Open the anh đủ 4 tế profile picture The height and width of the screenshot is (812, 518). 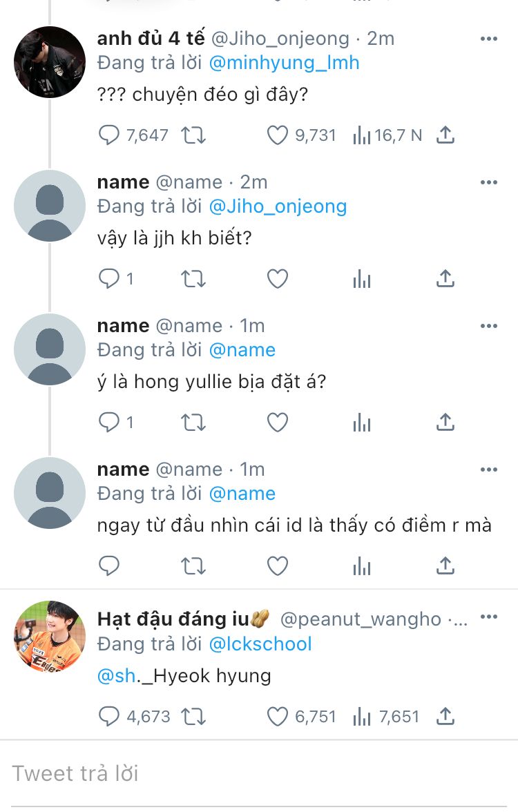pyautogui.click(x=50, y=62)
